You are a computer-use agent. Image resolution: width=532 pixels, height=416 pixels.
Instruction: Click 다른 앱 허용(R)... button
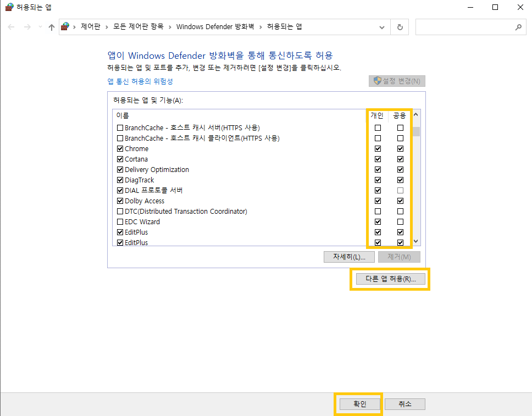pos(391,279)
